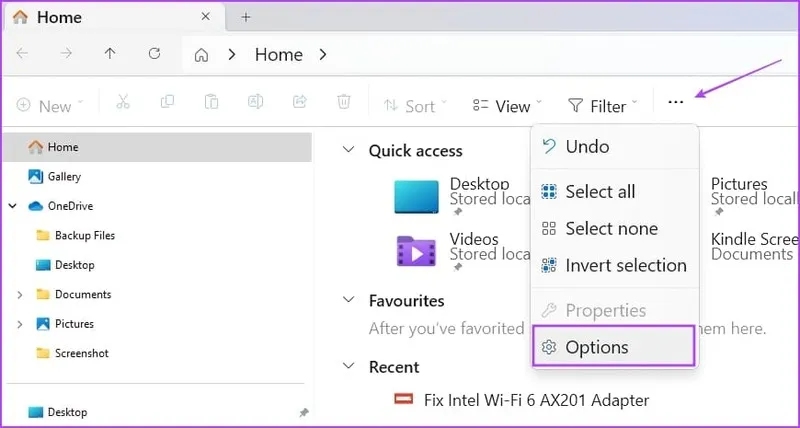The height and width of the screenshot is (428, 800).
Task: Click the Cut scissors icon in toolbar
Action: coord(123,103)
